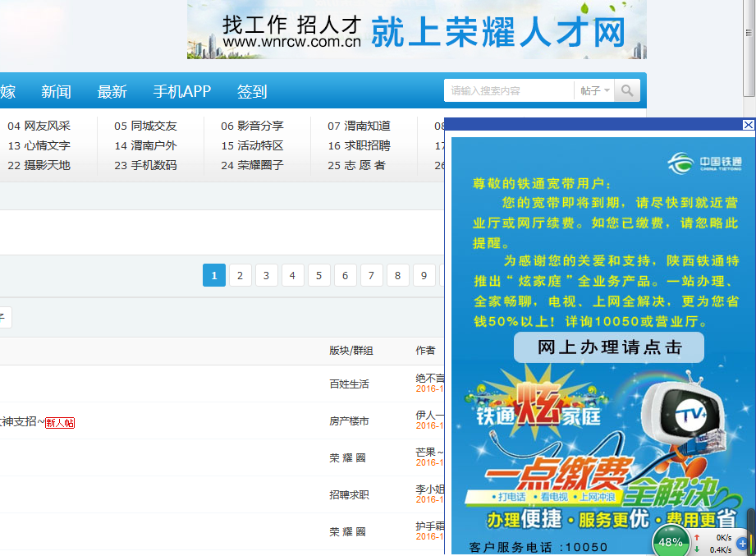Open forum section 22 摄影天地
756x556 pixels.
[x=39, y=165]
